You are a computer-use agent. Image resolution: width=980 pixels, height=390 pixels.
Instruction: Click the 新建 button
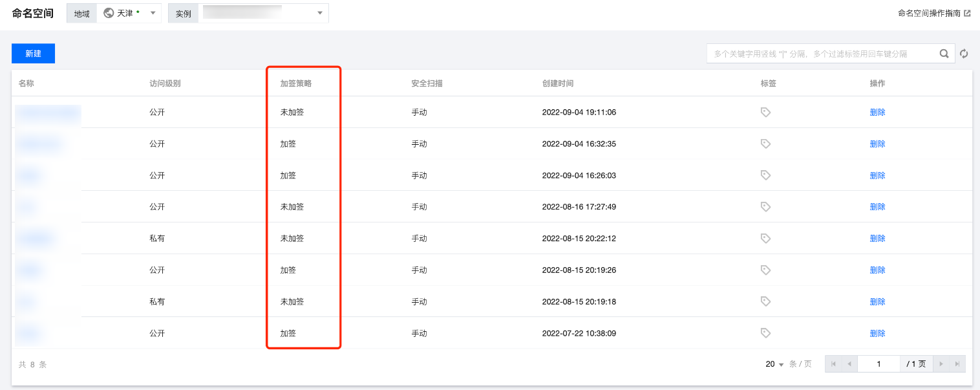click(33, 54)
